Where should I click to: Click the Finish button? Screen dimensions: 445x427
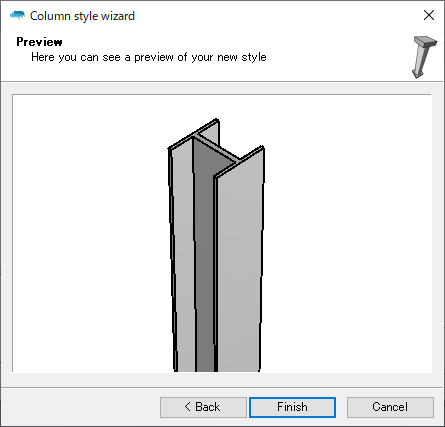292,407
